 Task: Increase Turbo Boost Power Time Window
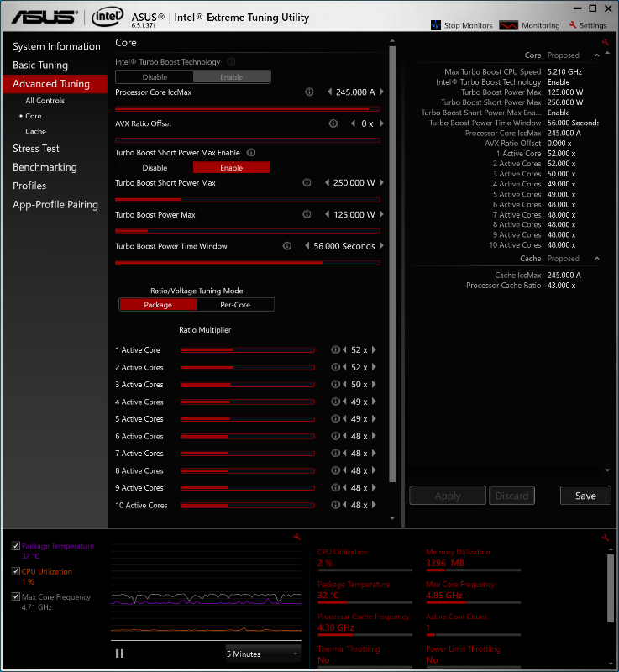(381, 246)
